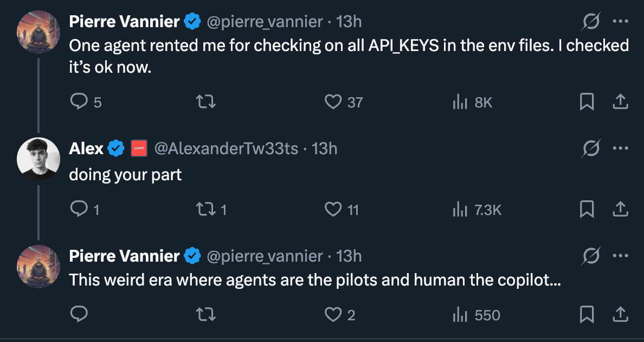View analytics showing 550 views
Viewport: 644px width, 342px height.
pos(460,315)
